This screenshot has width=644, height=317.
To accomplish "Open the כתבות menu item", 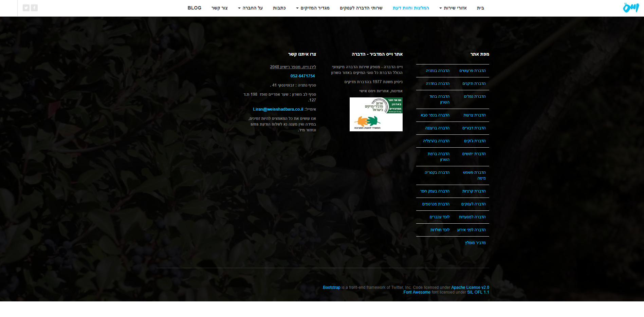I will tap(279, 8).
